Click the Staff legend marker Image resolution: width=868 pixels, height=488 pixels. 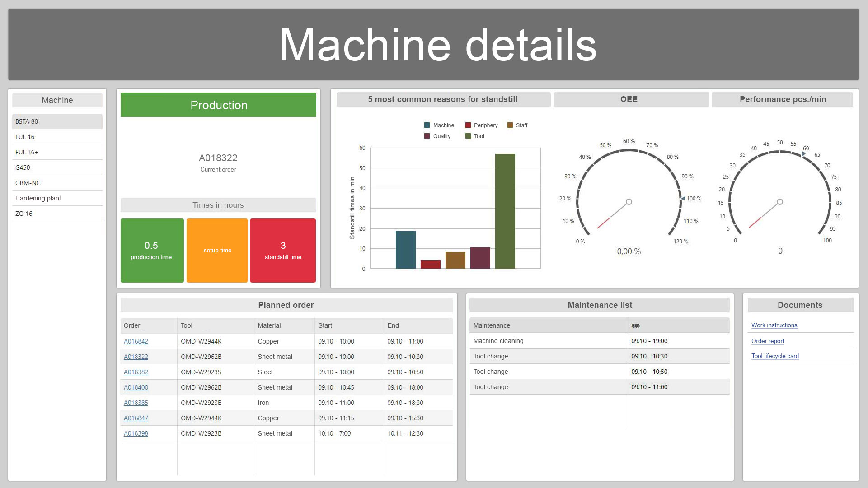(510, 125)
